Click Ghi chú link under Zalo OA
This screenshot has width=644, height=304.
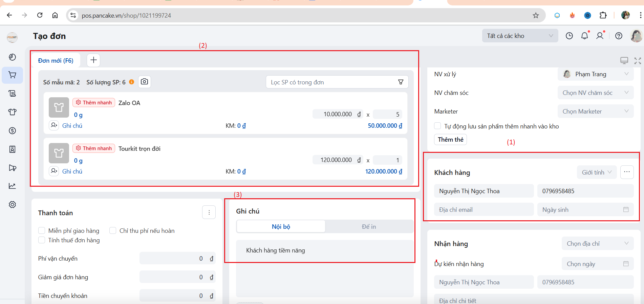tap(72, 126)
